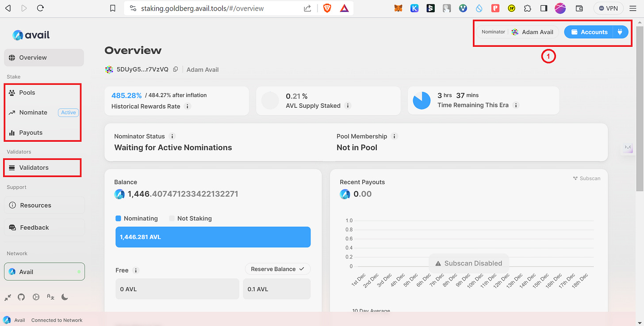Click the Avail logo in sidebar
Image resolution: width=644 pixels, height=326 pixels.
click(x=31, y=35)
